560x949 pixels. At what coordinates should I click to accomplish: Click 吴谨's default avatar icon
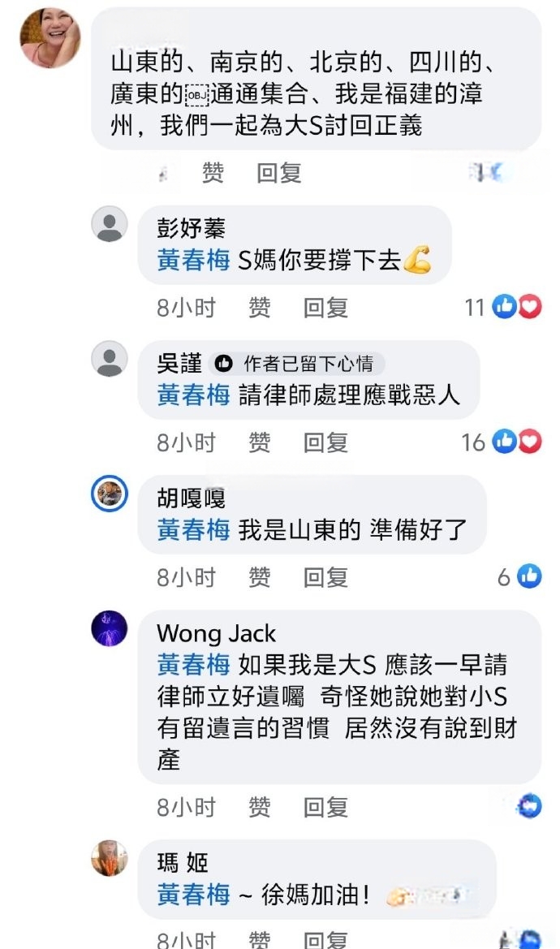tap(110, 359)
